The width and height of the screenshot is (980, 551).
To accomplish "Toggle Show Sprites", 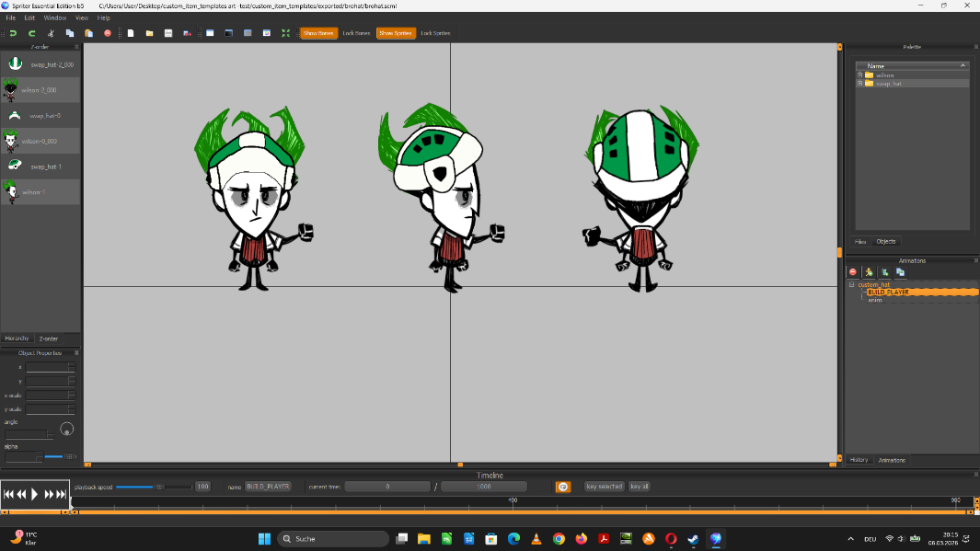I will coord(395,32).
